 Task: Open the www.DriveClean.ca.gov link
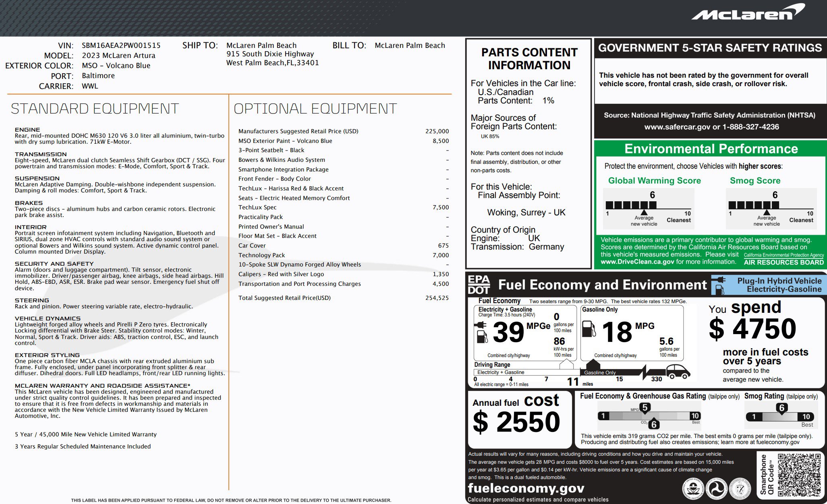click(x=637, y=262)
